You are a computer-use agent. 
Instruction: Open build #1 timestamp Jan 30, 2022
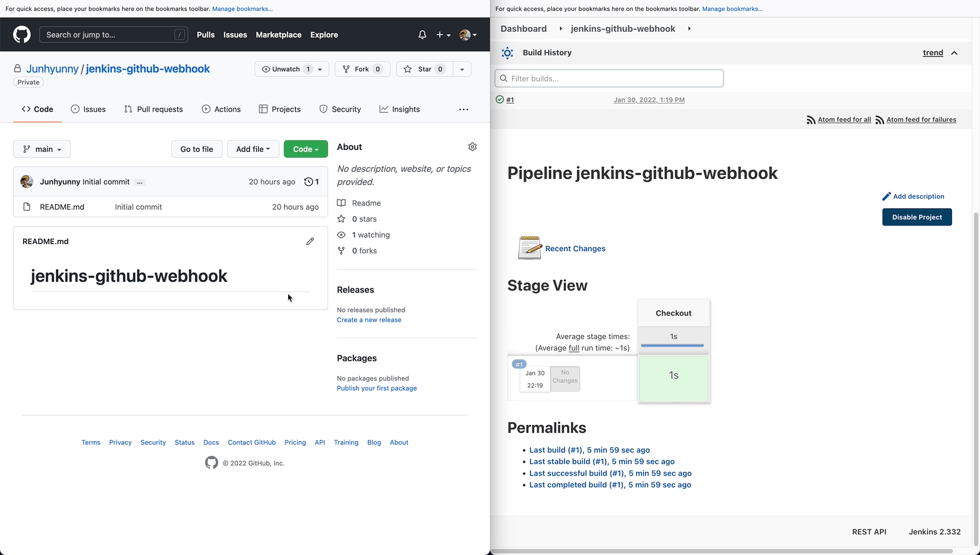pos(649,100)
